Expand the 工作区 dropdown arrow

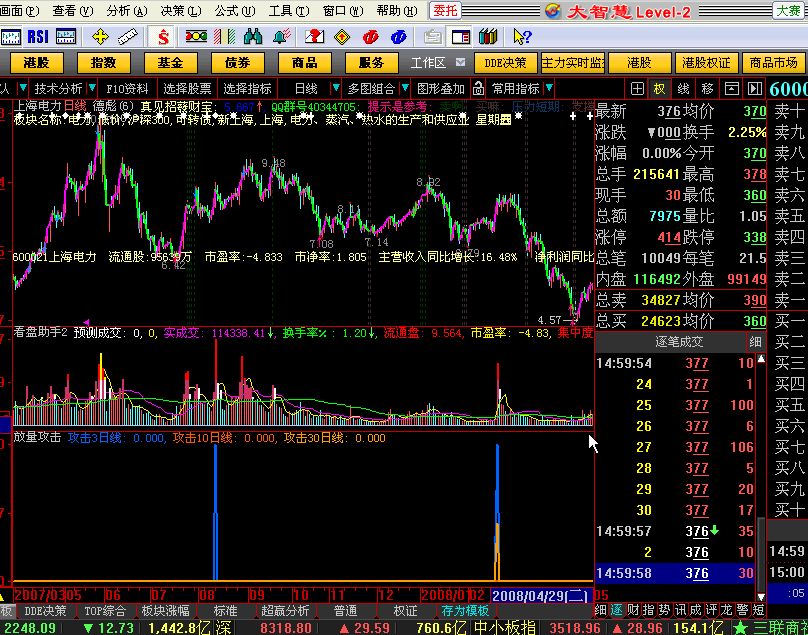tap(460, 62)
